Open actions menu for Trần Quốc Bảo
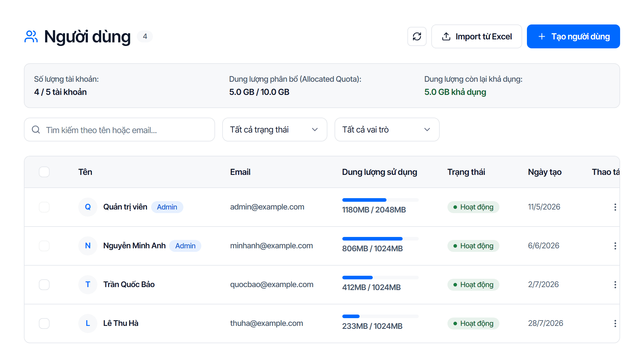Viewport: 644px width, 362px height. click(615, 285)
